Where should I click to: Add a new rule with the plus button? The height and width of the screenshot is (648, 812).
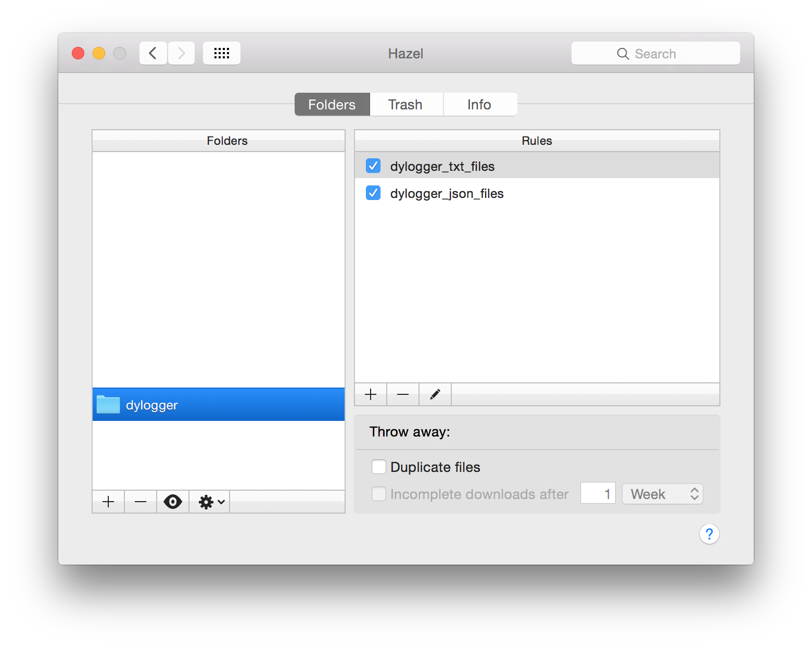[x=371, y=394]
